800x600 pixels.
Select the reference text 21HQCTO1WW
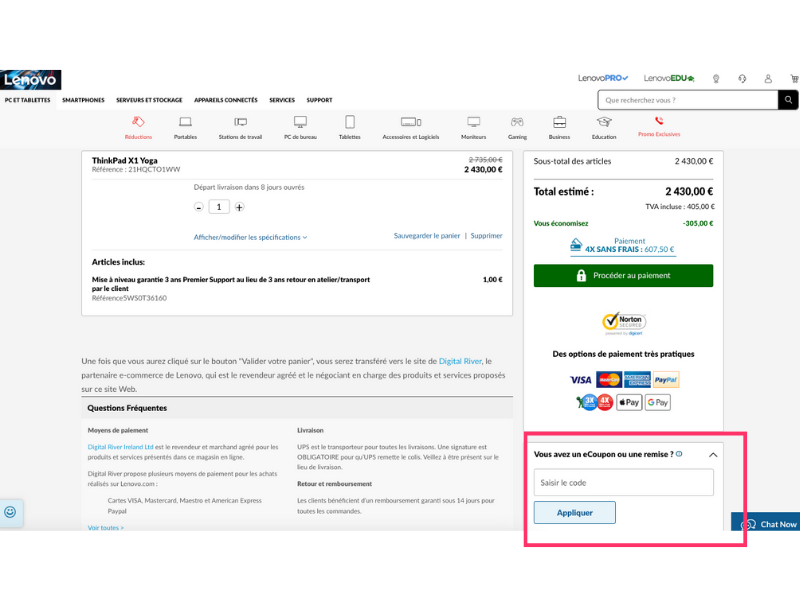(x=154, y=169)
